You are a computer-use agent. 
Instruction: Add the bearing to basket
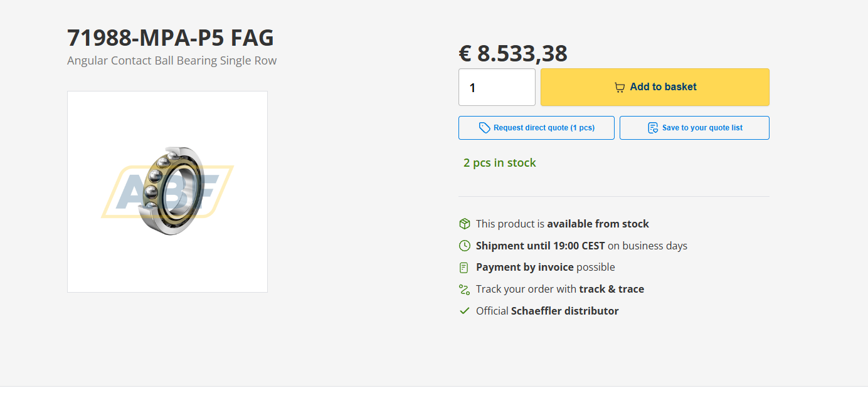click(x=655, y=87)
